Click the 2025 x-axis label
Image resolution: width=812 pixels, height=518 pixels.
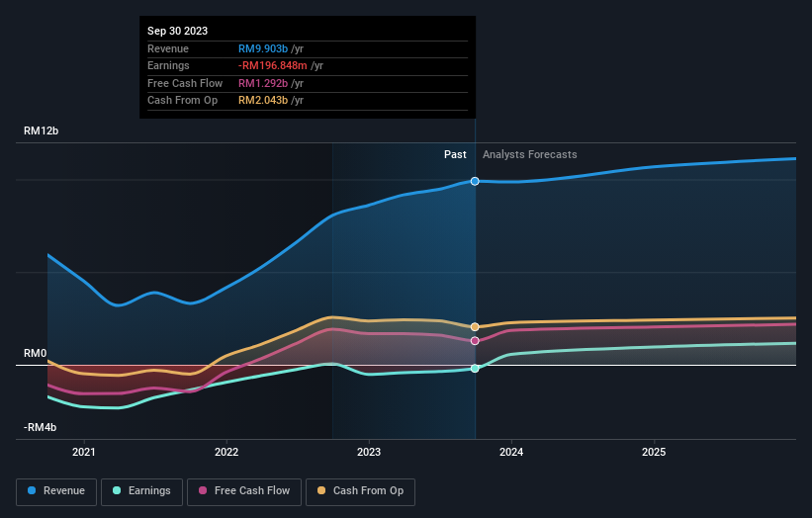[654, 452]
